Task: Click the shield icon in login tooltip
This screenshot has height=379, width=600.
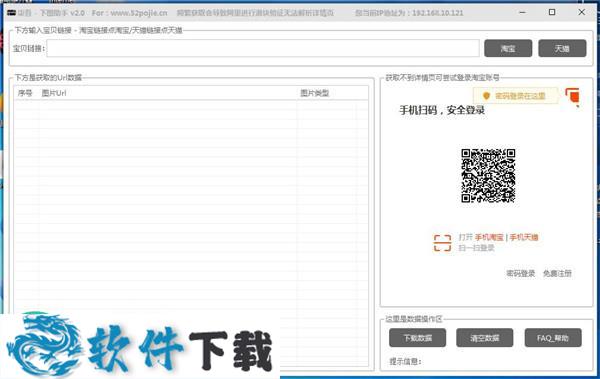Action: (x=486, y=96)
